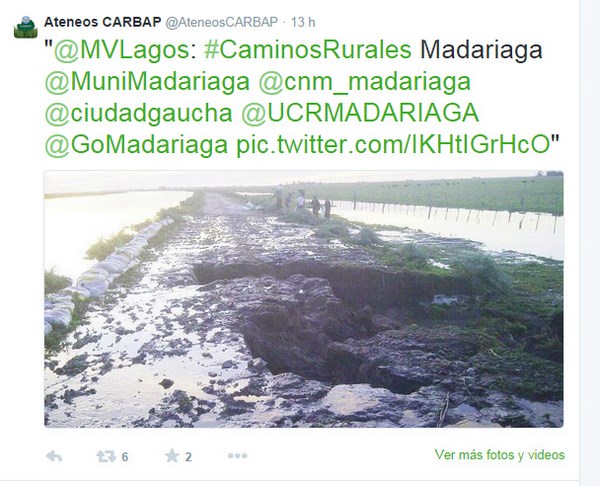Open the @cnm_madariaga mention
Image resolution: width=600 pixels, height=486 pixels.
(365, 82)
